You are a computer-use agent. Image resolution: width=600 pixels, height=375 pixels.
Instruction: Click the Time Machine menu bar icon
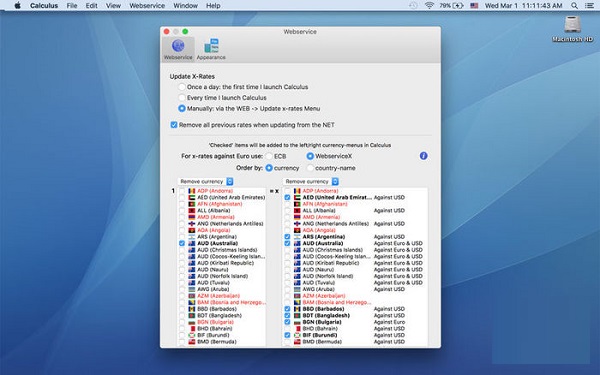[413, 5]
